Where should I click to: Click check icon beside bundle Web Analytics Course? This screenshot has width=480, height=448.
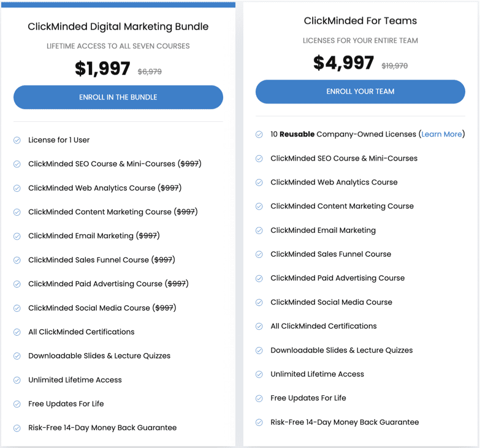[x=17, y=188]
